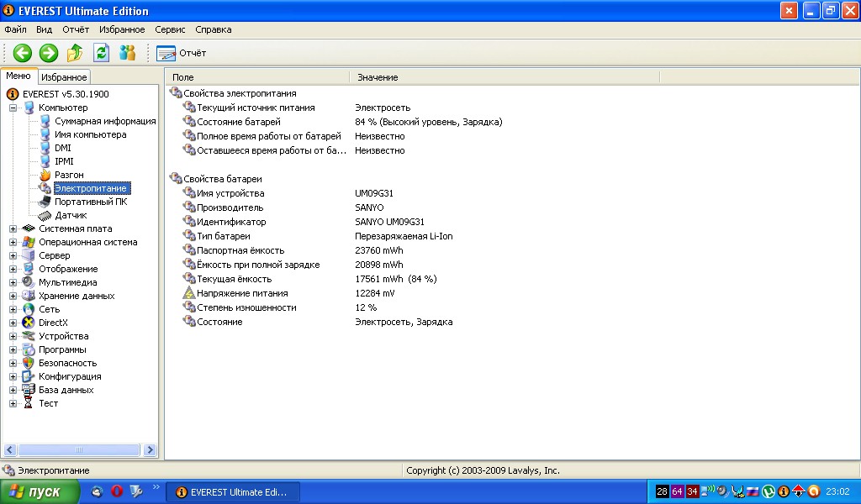Collapse the Компьютер tree node
The width and height of the screenshot is (861, 504).
coord(13,108)
